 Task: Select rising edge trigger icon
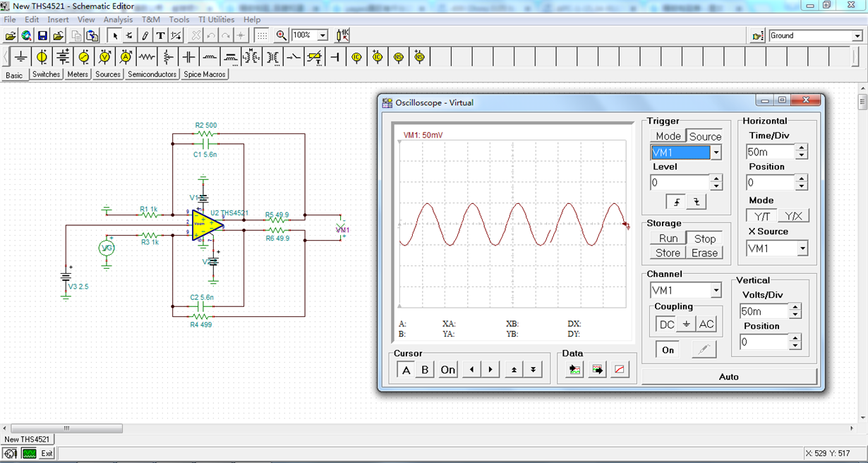coord(677,202)
